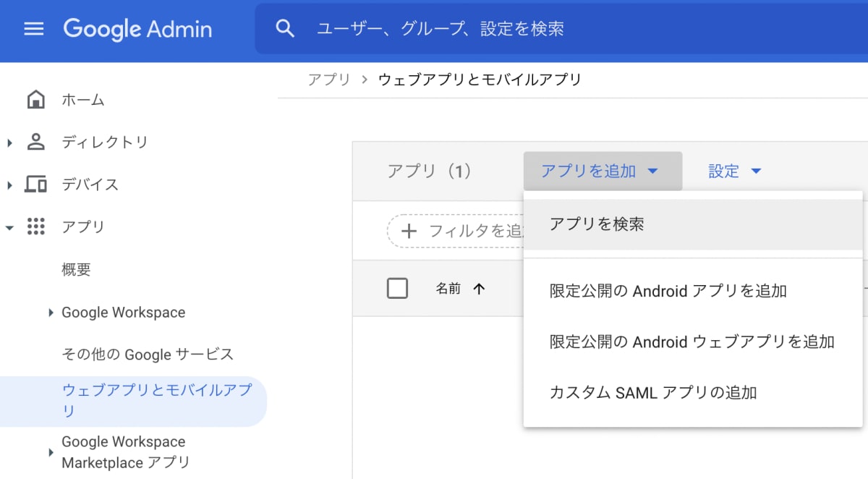This screenshot has height=479, width=868.
Task: Click the 名前 column header
Action: pyautogui.click(x=448, y=289)
